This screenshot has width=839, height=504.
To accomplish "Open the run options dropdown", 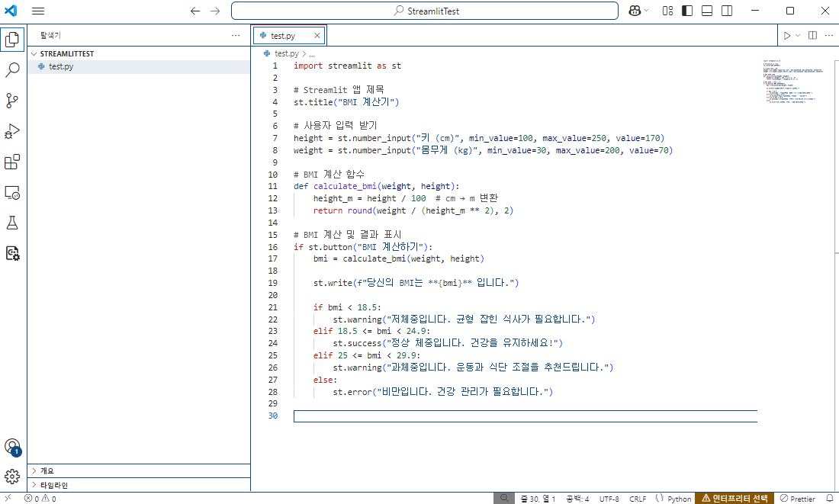I will pyautogui.click(x=798, y=35).
